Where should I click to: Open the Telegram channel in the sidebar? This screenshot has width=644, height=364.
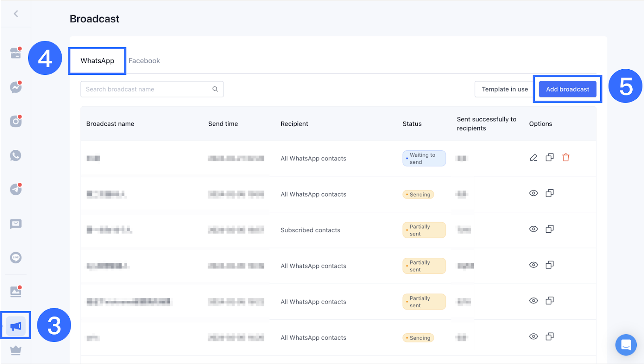(x=16, y=189)
